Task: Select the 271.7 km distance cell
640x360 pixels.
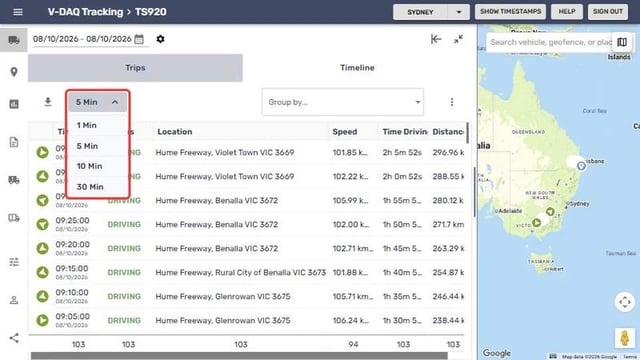Action: 448,224
